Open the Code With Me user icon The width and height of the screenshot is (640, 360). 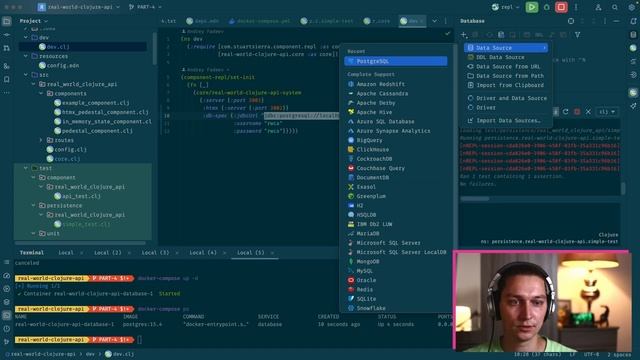click(598, 7)
